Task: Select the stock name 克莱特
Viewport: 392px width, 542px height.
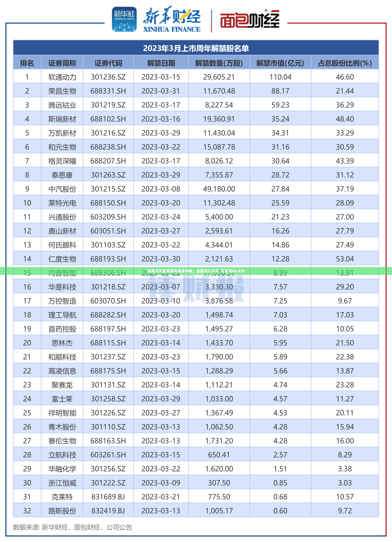Action: [x=62, y=497]
